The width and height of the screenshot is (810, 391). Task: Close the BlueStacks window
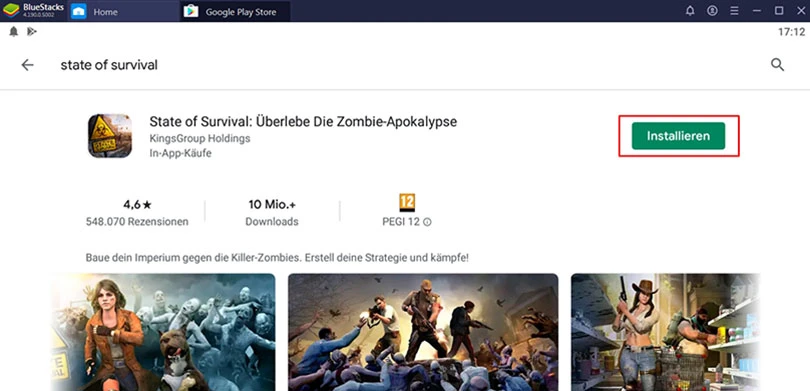800,11
